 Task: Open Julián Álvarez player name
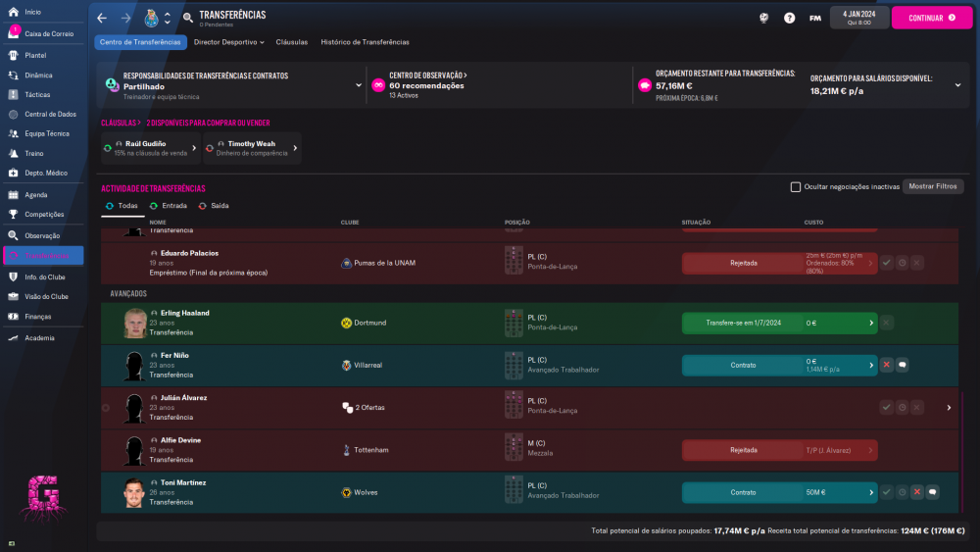183,398
